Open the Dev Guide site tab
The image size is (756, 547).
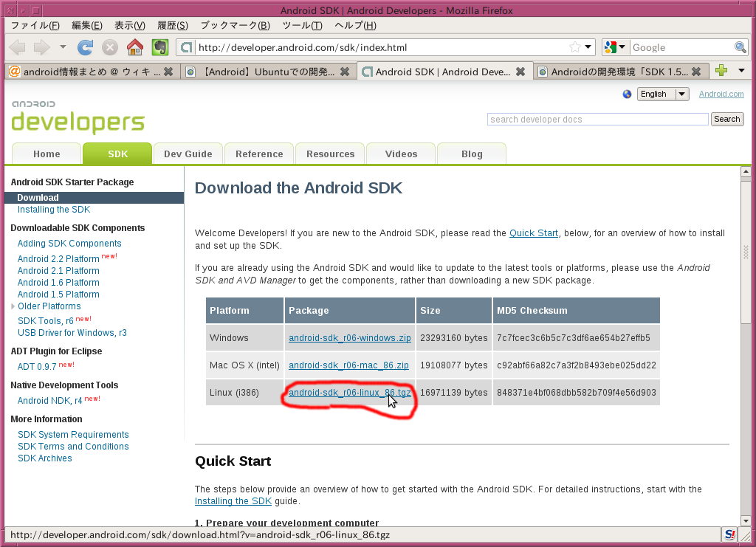[x=188, y=154]
